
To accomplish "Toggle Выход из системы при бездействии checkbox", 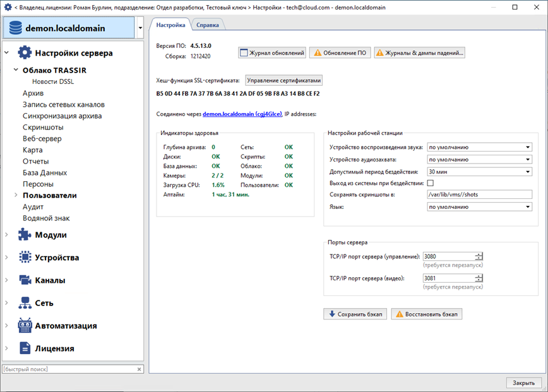I will click(x=430, y=183).
